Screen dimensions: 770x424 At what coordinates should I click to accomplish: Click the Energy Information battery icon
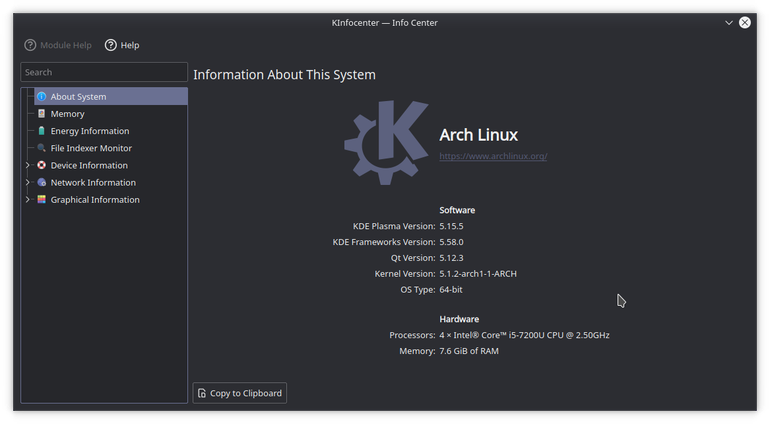click(x=42, y=131)
